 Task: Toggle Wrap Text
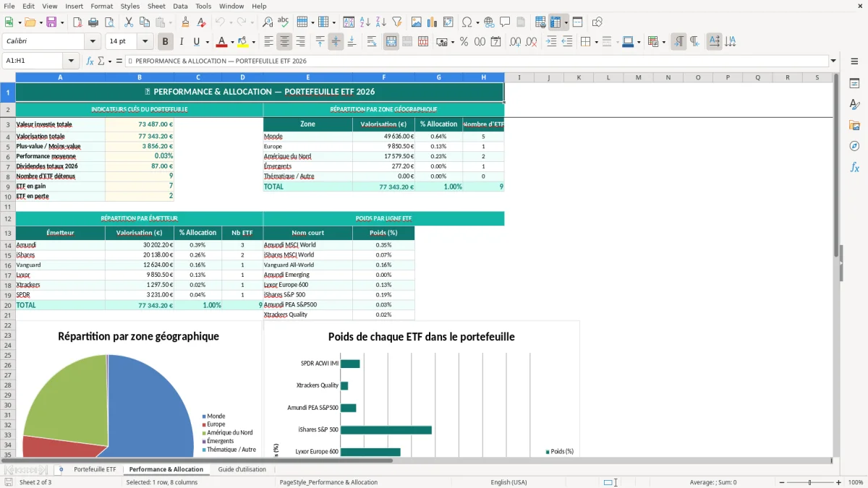(x=372, y=42)
